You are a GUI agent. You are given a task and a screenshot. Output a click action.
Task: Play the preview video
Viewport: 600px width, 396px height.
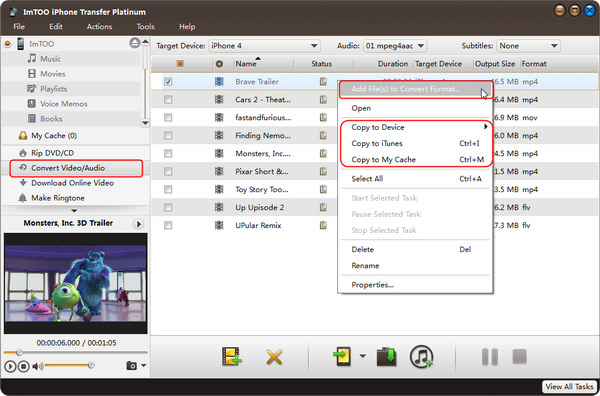pos(10,367)
